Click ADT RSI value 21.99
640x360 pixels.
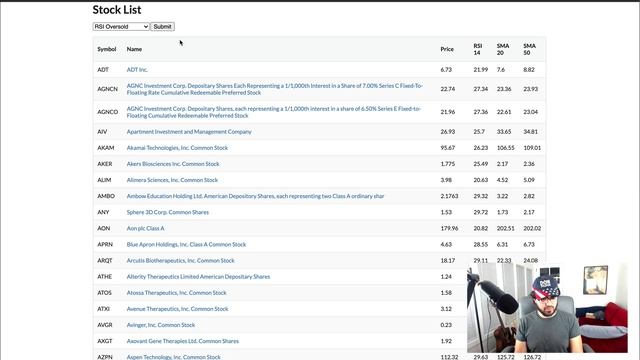480,70
